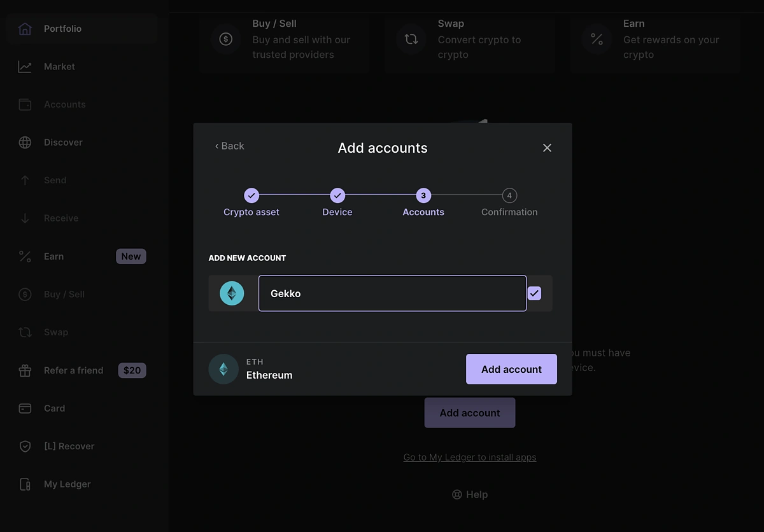Click the Receive down-arrow icon
Viewport: 764px width, 532px height.
pyautogui.click(x=25, y=218)
